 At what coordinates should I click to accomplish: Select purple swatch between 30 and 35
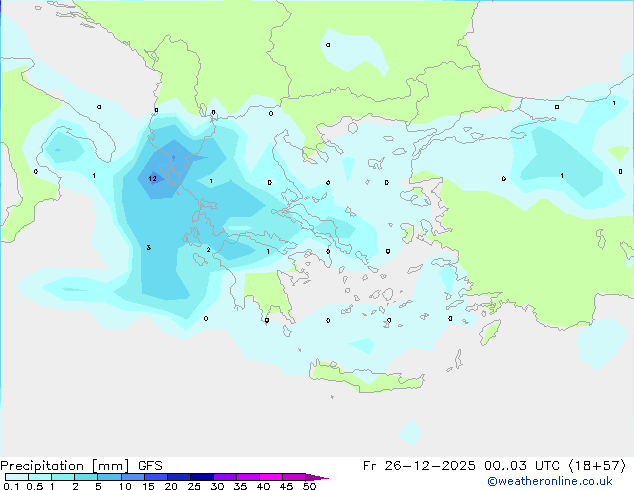coord(225,477)
